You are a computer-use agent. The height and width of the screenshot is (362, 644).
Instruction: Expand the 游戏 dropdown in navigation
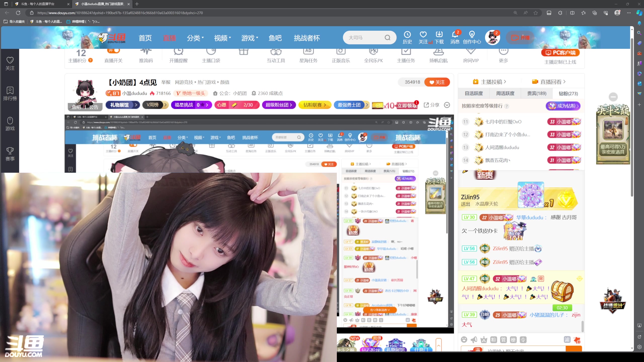(250, 38)
